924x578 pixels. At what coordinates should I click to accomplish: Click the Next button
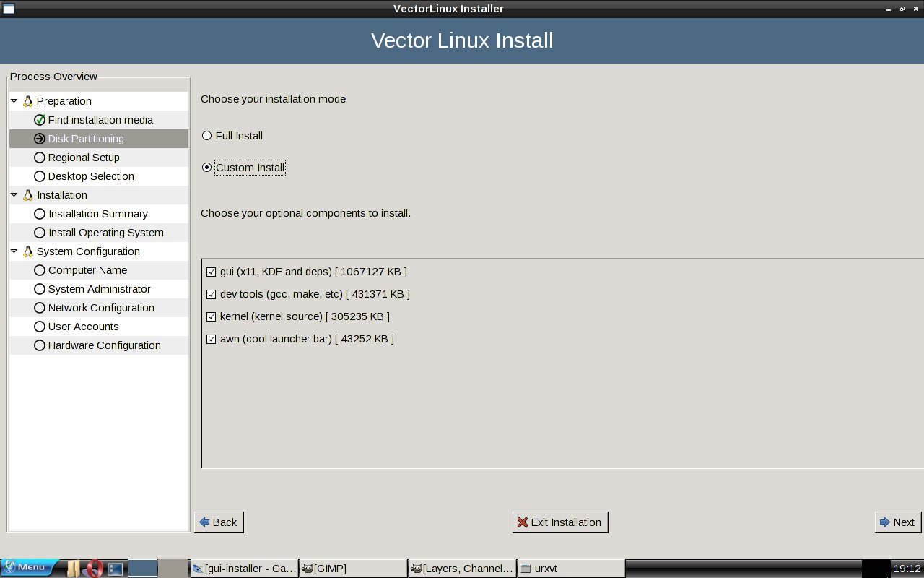tap(897, 522)
